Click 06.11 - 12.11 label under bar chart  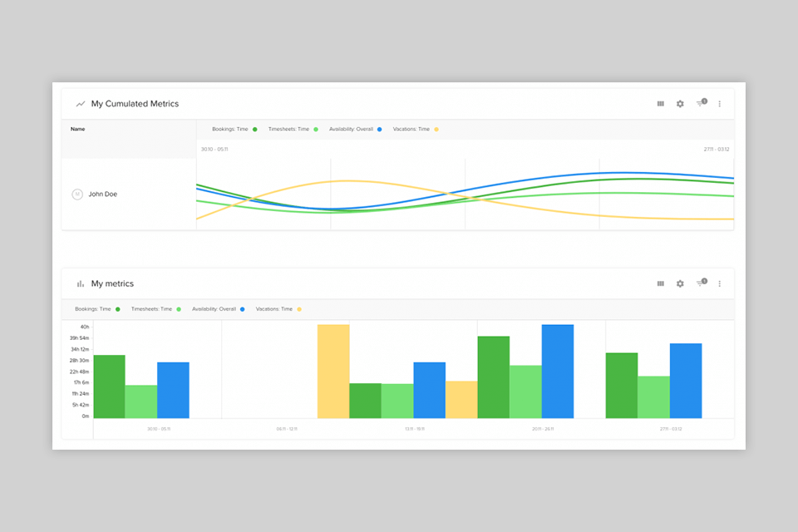point(287,429)
